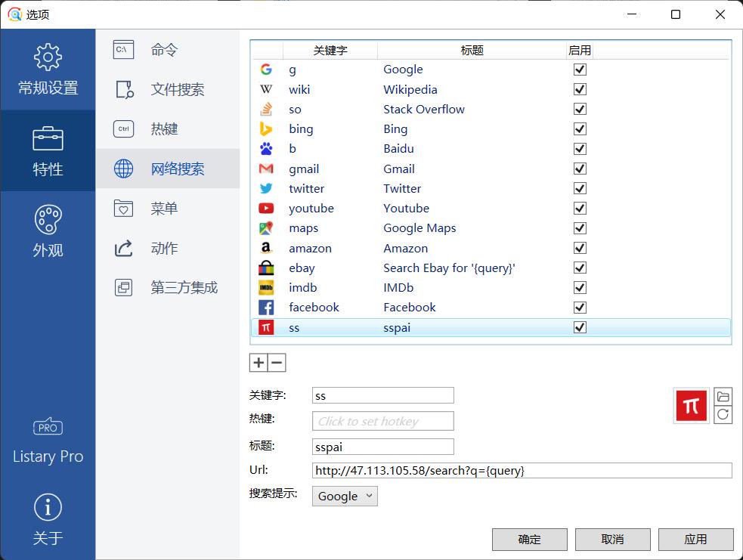The height and width of the screenshot is (560, 743).
Task: Untick the Bing enabled checkbox
Action: tap(580, 129)
